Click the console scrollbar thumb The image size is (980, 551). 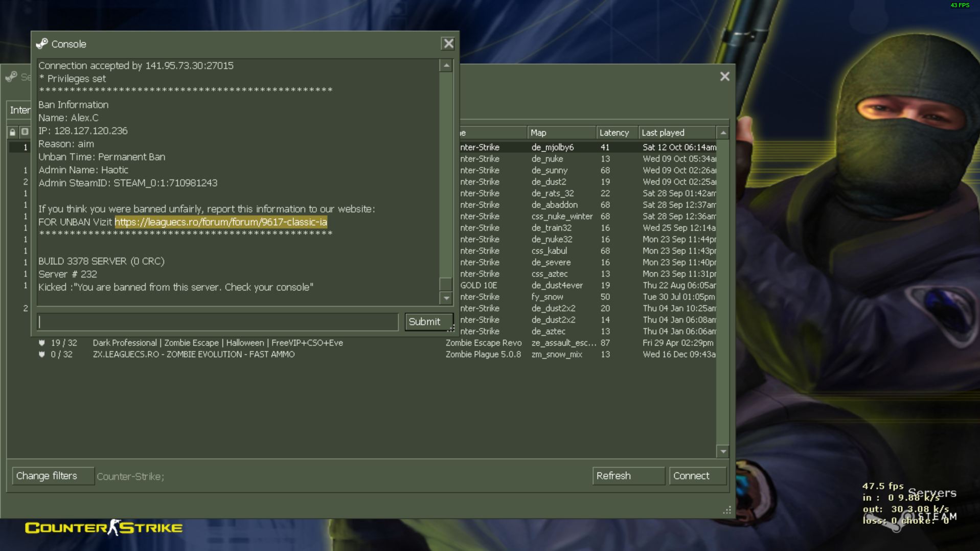446,284
